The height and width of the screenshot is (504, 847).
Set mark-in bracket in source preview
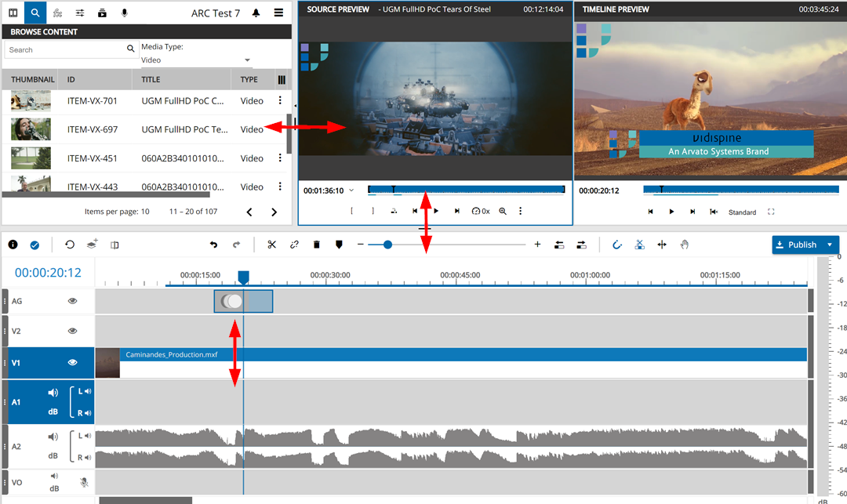[352, 212]
